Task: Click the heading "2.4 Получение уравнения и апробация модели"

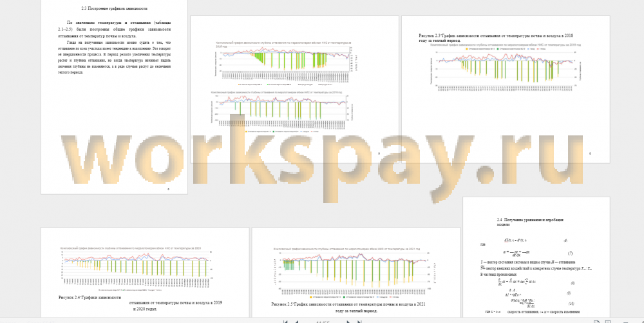Action: [530, 222]
